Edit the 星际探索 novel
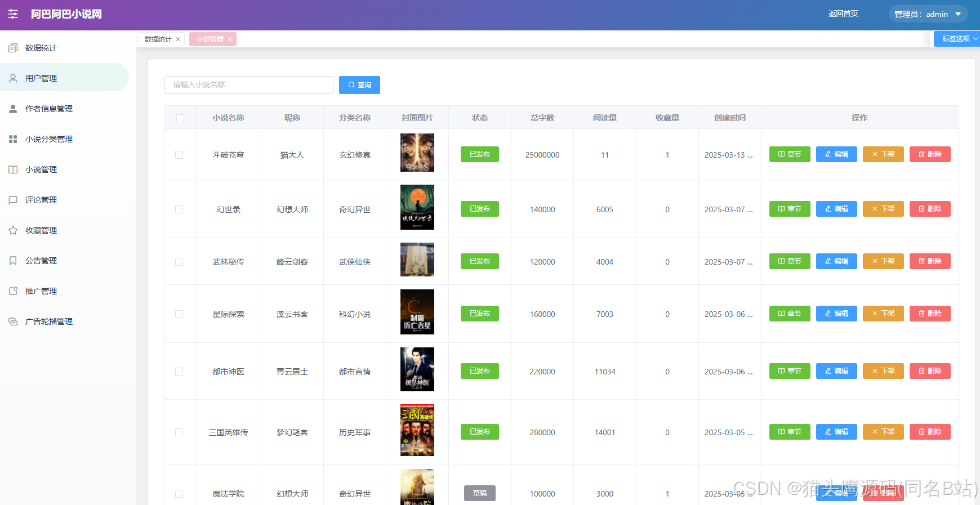 tap(836, 314)
